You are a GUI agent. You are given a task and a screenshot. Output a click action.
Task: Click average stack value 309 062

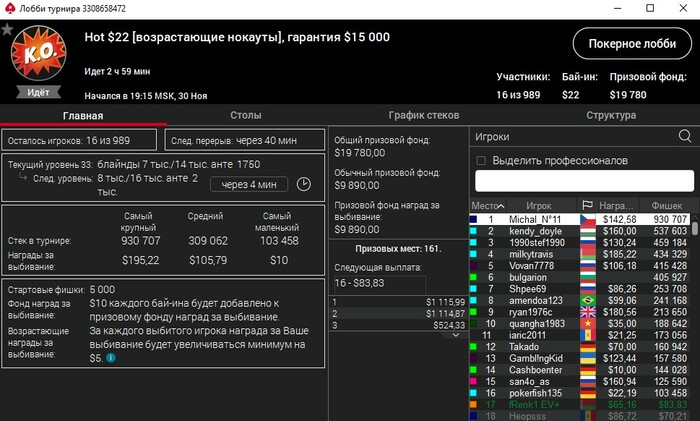pos(208,241)
